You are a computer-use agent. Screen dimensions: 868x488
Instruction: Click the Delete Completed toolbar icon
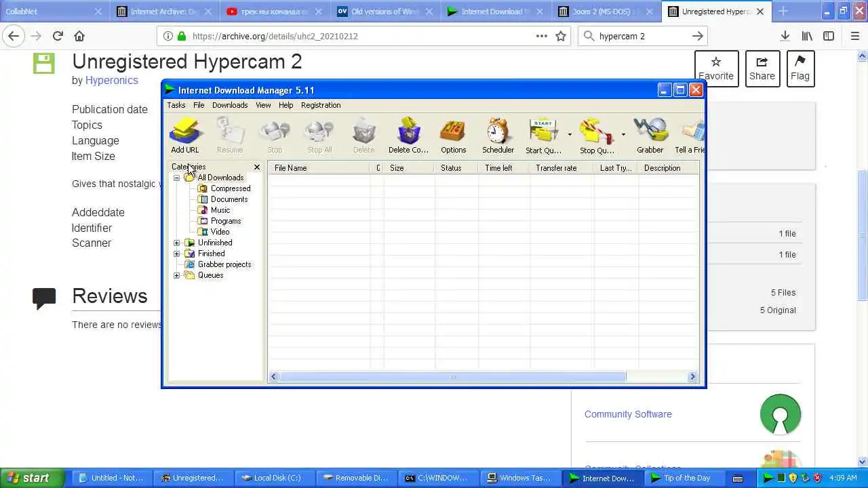click(408, 135)
